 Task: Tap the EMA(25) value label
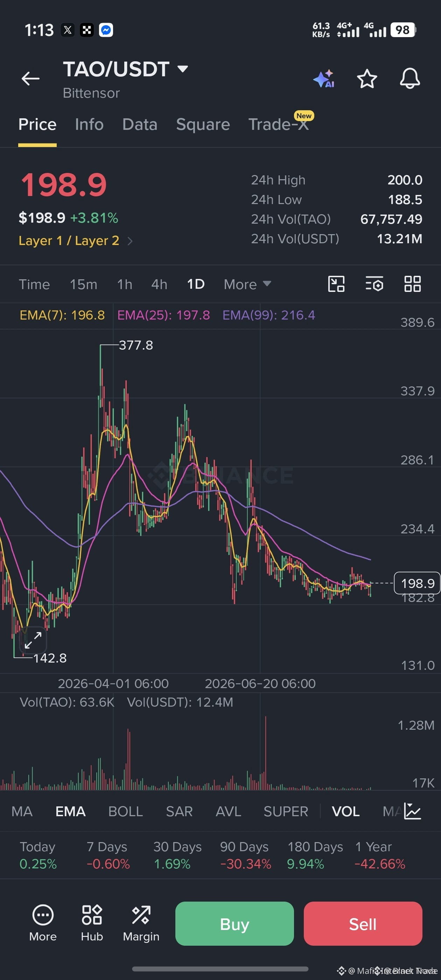pos(163,315)
